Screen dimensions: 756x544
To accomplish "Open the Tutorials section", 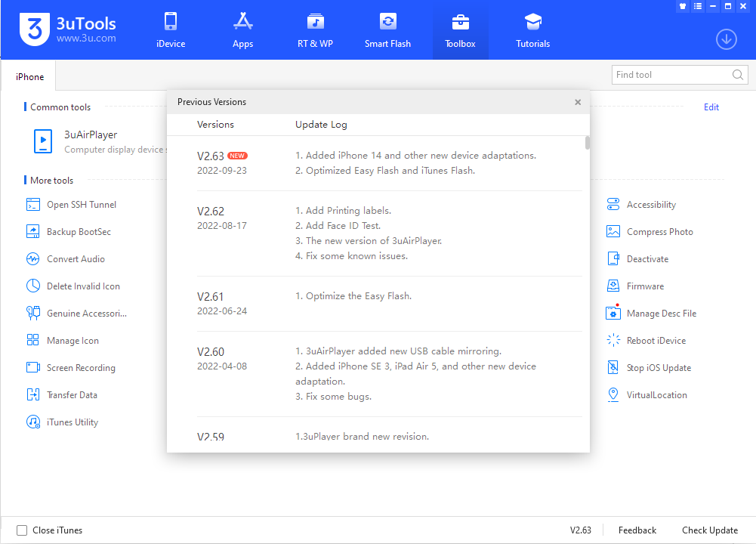I will [532, 30].
